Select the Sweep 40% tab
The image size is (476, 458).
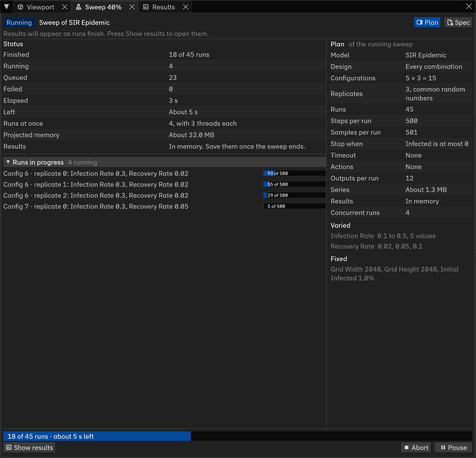coord(103,7)
